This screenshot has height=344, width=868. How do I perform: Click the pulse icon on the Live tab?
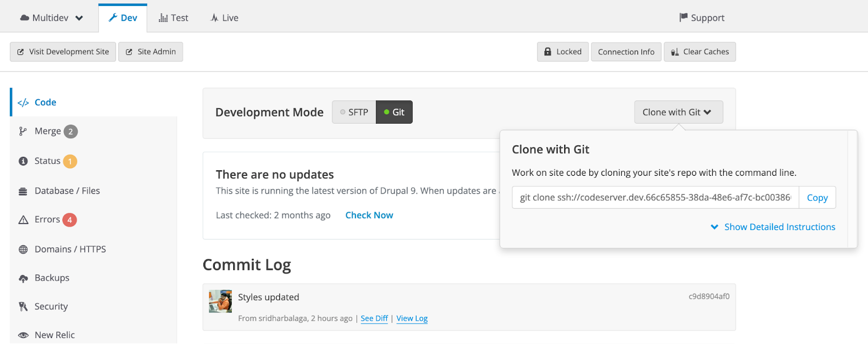(x=215, y=18)
